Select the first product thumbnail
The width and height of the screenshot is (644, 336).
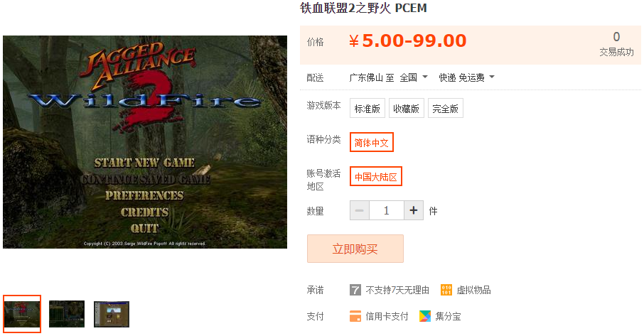pyautogui.click(x=22, y=314)
